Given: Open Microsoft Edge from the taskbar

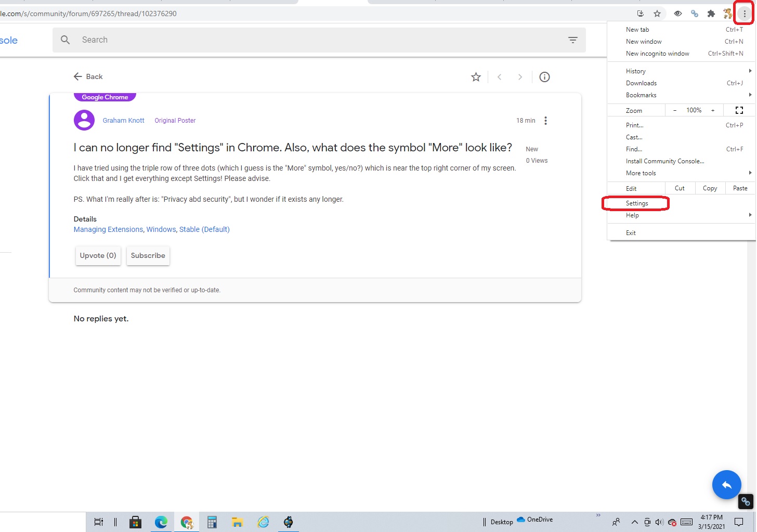Looking at the screenshot, I should coord(161,522).
